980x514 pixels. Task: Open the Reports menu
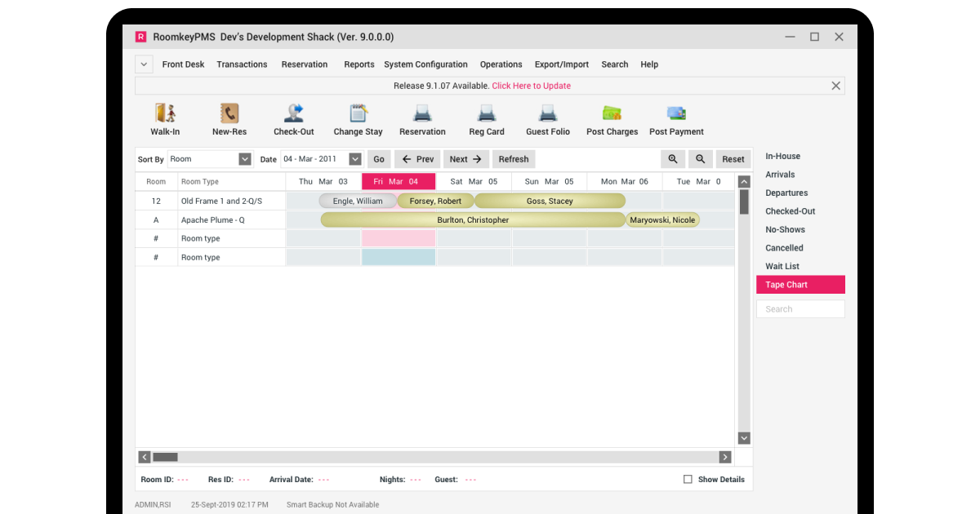click(359, 64)
